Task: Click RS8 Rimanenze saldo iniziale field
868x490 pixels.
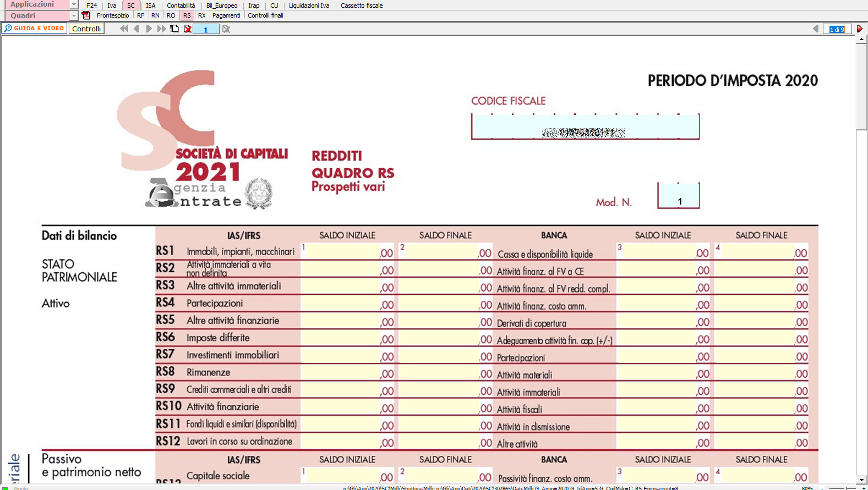Action: pyautogui.click(x=348, y=372)
